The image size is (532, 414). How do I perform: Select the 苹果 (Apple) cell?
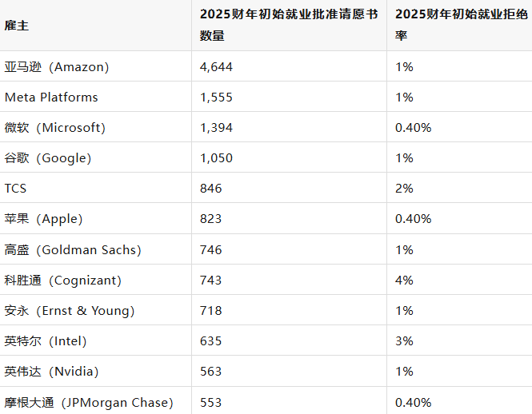(44, 219)
